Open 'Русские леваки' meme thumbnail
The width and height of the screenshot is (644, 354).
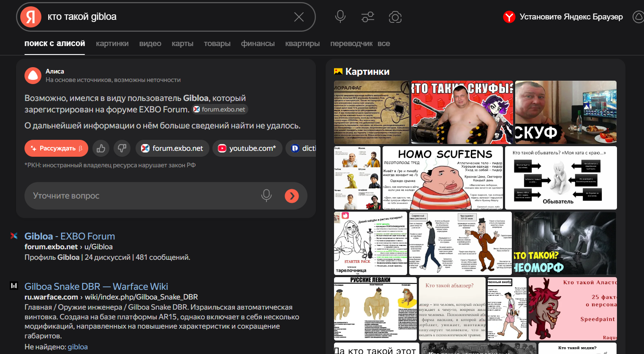[375, 309]
